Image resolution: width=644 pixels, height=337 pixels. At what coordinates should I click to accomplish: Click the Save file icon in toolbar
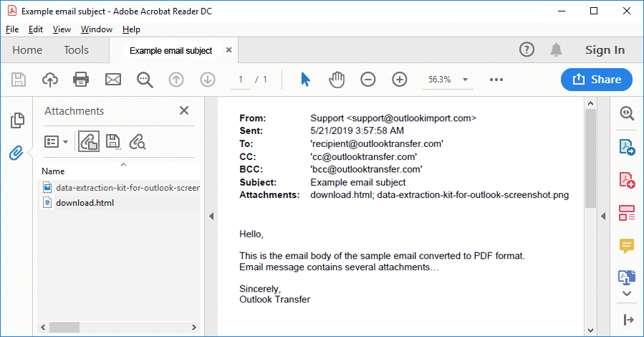(19, 80)
